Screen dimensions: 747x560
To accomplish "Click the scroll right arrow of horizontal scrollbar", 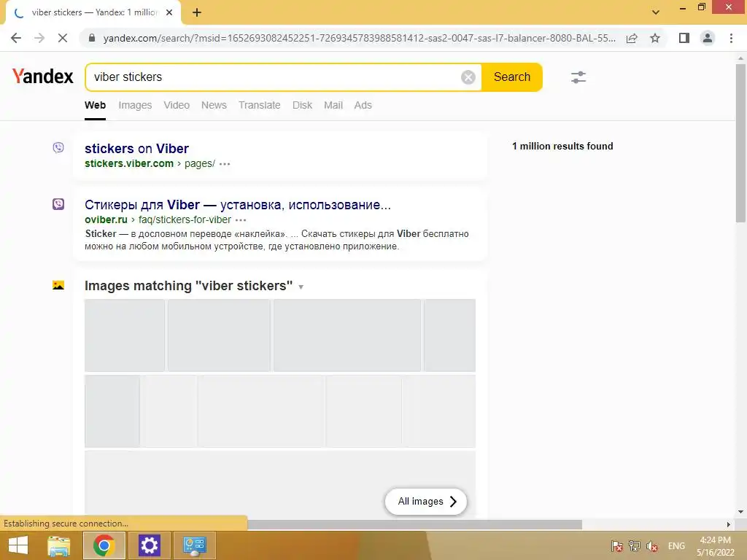I will point(729,524).
